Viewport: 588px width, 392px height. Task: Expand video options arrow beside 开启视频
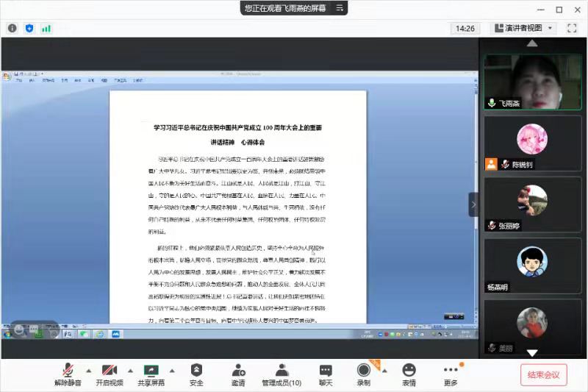131,370
